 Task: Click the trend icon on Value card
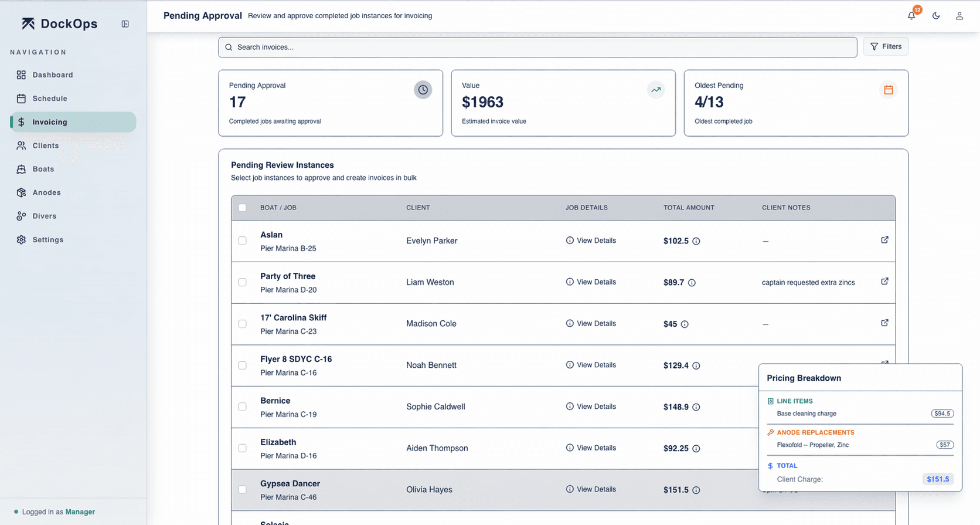(x=656, y=90)
